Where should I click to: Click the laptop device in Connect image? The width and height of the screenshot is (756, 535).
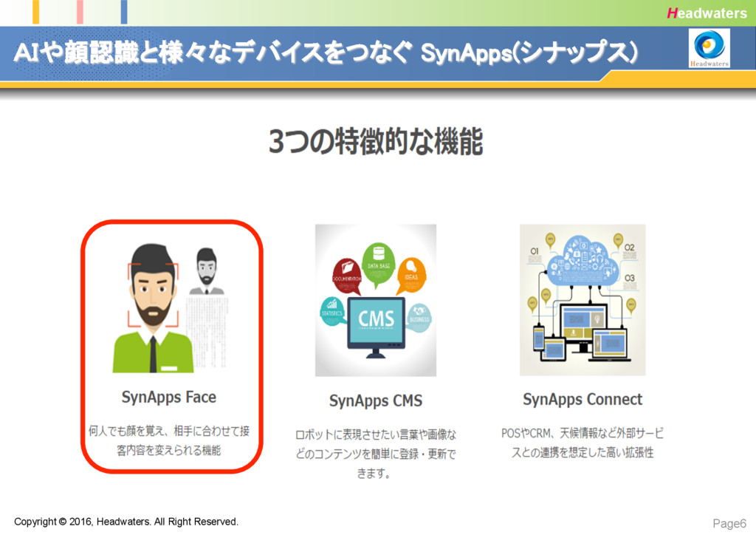tap(611, 345)
